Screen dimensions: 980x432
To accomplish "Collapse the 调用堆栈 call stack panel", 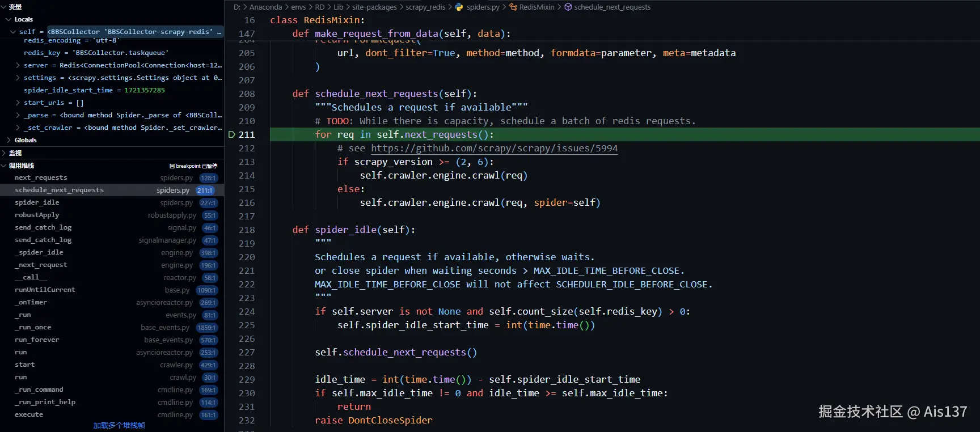I will click(x=5, y=166).
